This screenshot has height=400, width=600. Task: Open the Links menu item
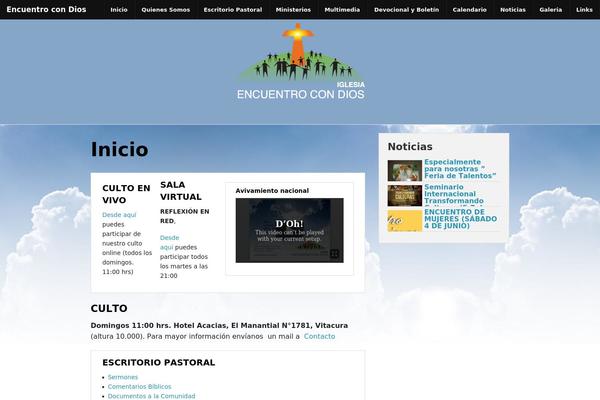tap(584, 10)
